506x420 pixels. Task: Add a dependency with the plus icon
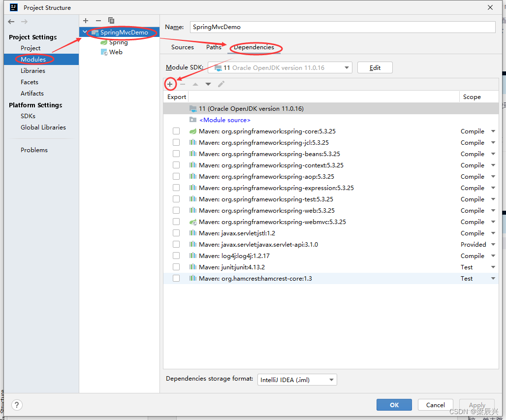coord(170,84)
